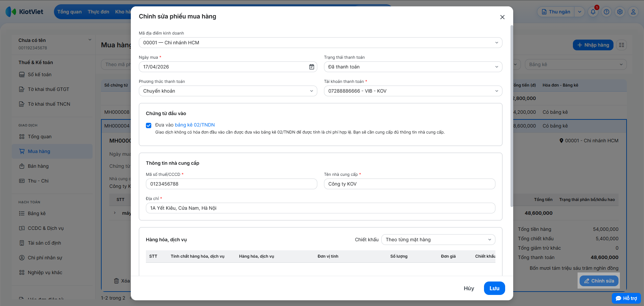The height and width of the screenshot is (306, 644).
Task: Open Trạng thái thanh toán dropdown
Action: coord(413,67)
